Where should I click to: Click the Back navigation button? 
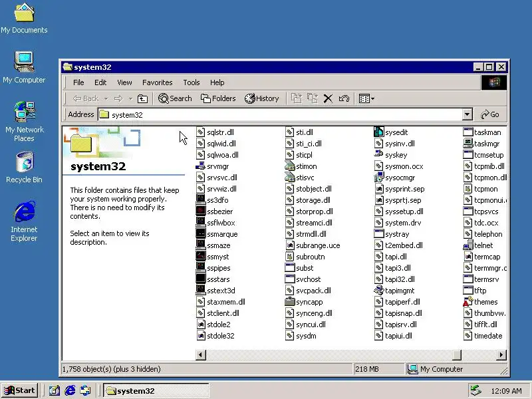[86, 98]
